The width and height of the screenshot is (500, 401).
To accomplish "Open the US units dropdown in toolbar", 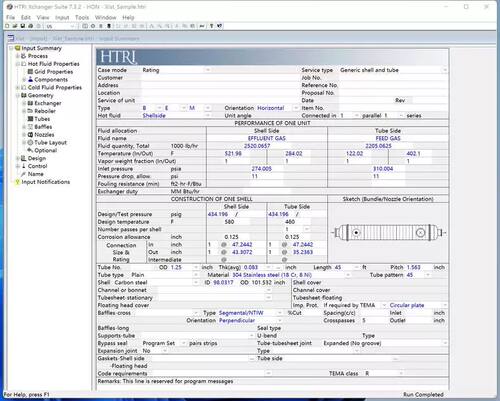I will pyautogui.click(x=60, y=26).
